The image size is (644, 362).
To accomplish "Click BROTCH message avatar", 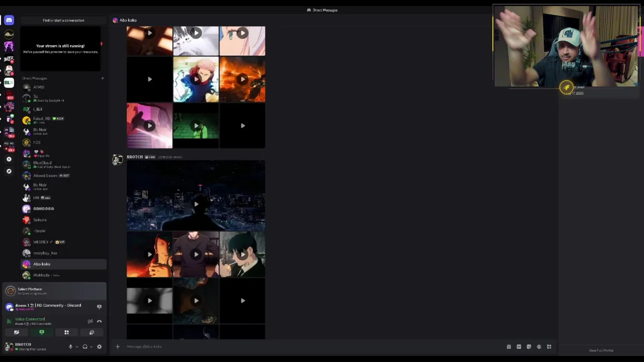I will tap(117, 160).
